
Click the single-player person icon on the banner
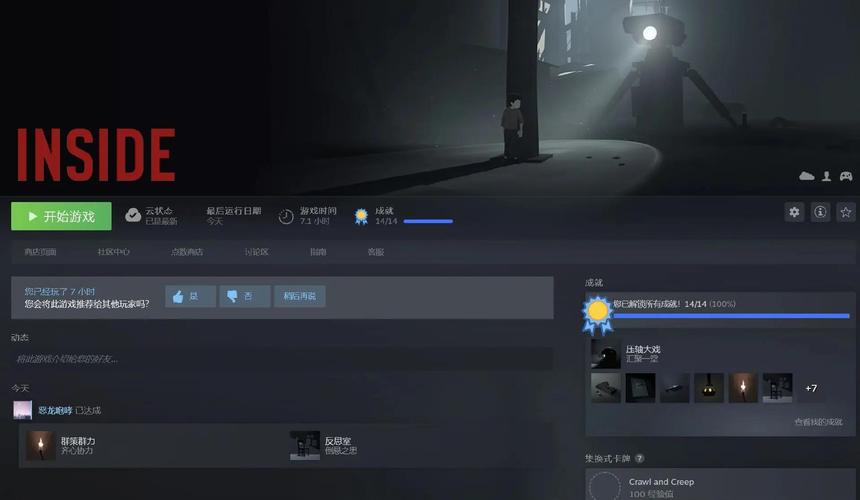[826, 176]
